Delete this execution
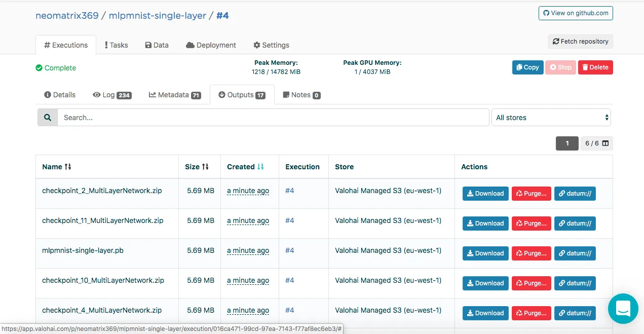 595,67
